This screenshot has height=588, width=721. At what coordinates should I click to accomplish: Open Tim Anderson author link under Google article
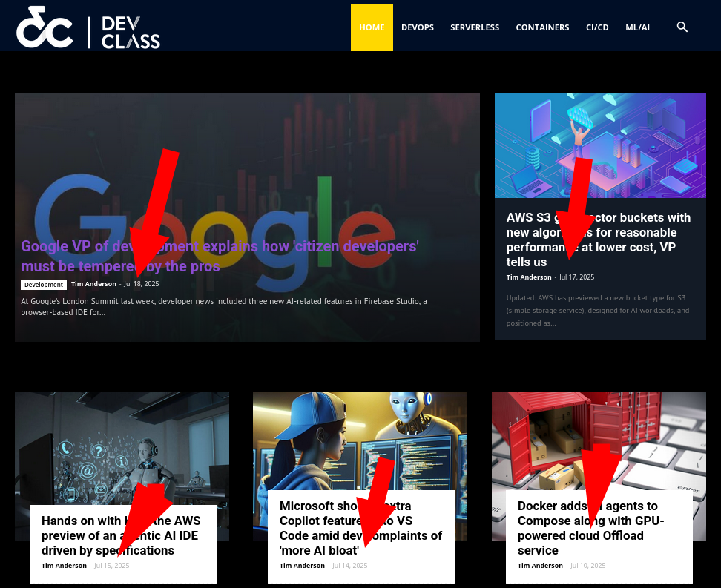pos(93,284)
